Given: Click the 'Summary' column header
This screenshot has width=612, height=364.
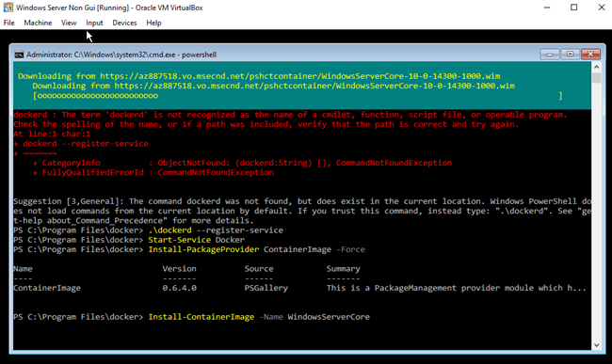Looking at the screenshot, I should point(343,269).
